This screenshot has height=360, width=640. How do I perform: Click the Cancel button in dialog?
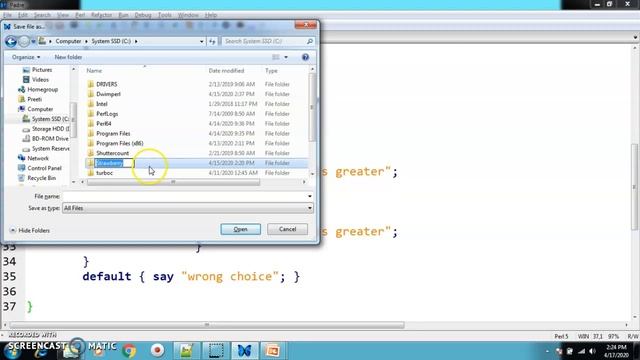coord(287,229)
